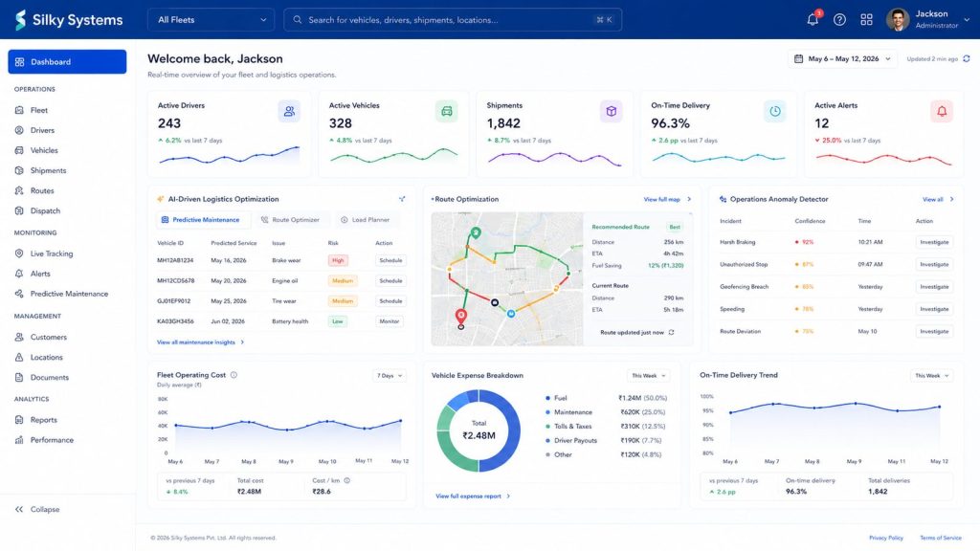Click the search vehicles, drivers, shipments field
This screenshot has width=980, height=551.
453,20
